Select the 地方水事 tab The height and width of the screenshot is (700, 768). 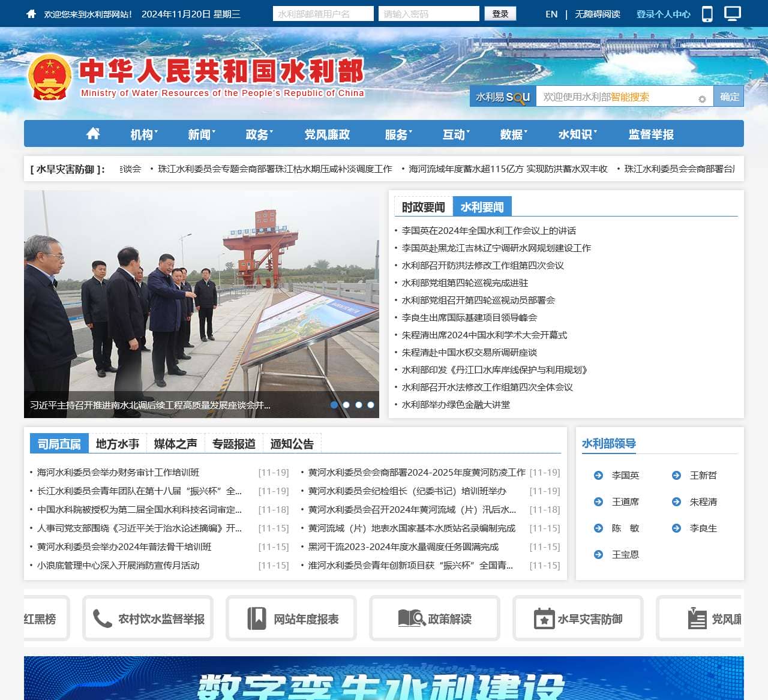(118, 444)
